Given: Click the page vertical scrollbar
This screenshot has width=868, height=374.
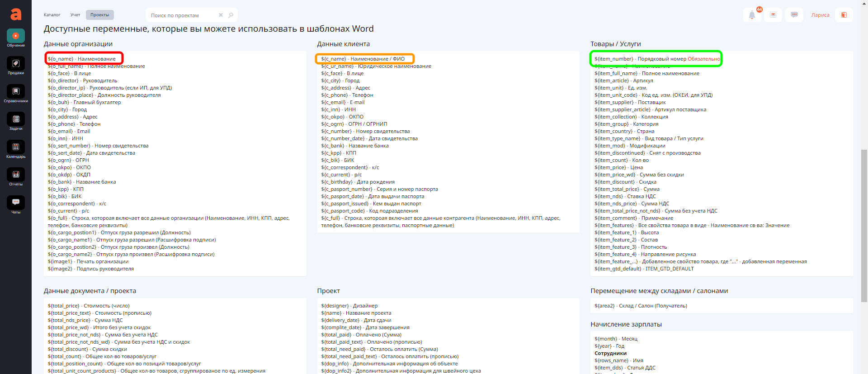Looking at the screenshot, I should [864, 226].
